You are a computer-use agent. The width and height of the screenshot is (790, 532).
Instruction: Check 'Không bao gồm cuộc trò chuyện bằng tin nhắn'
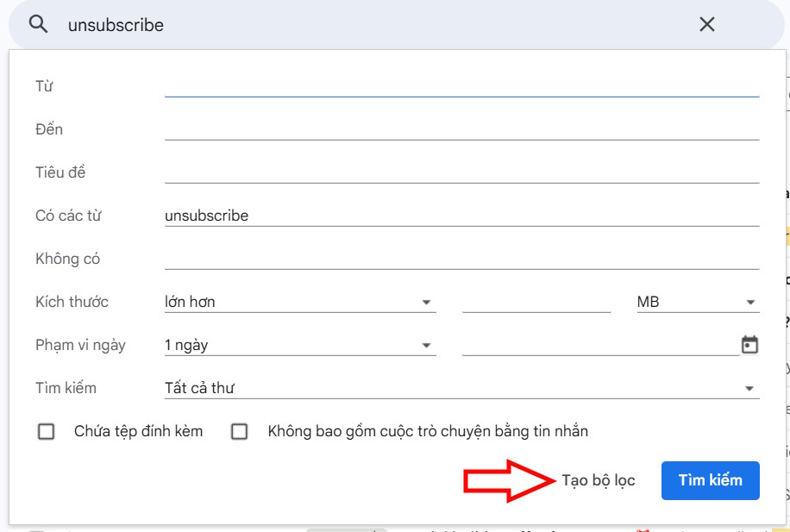[238, 431]
